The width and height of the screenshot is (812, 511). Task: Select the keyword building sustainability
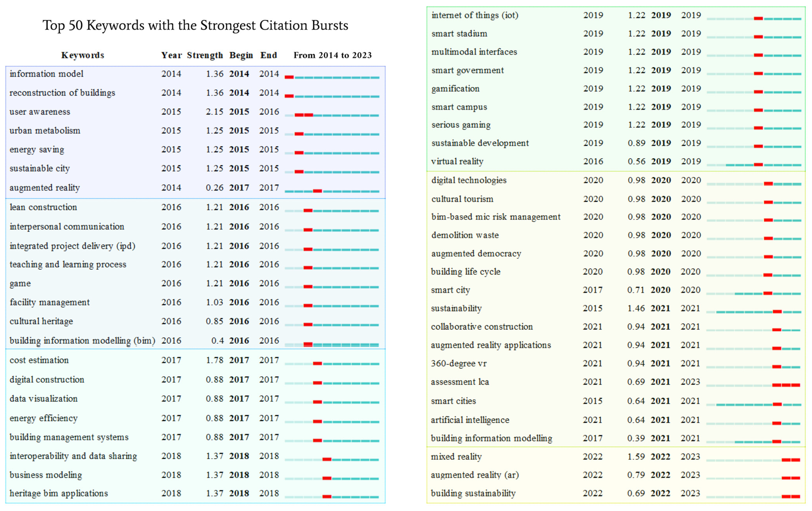coord(473,493)
